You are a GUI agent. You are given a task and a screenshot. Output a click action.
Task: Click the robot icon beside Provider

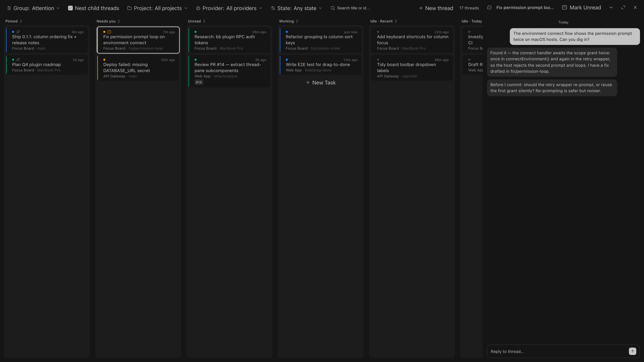pos(198,8)
